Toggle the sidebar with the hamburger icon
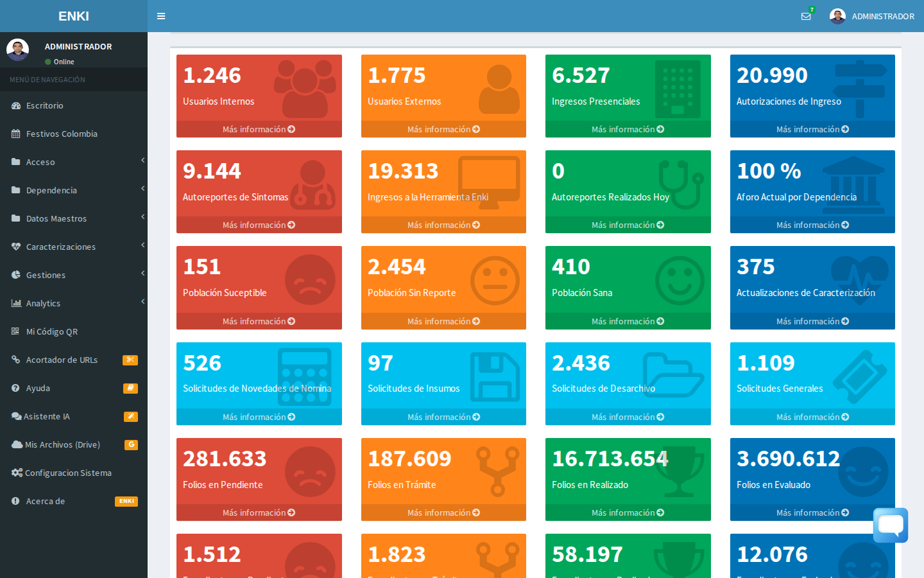Screen dimensions: 924x578 pos(161,16)
